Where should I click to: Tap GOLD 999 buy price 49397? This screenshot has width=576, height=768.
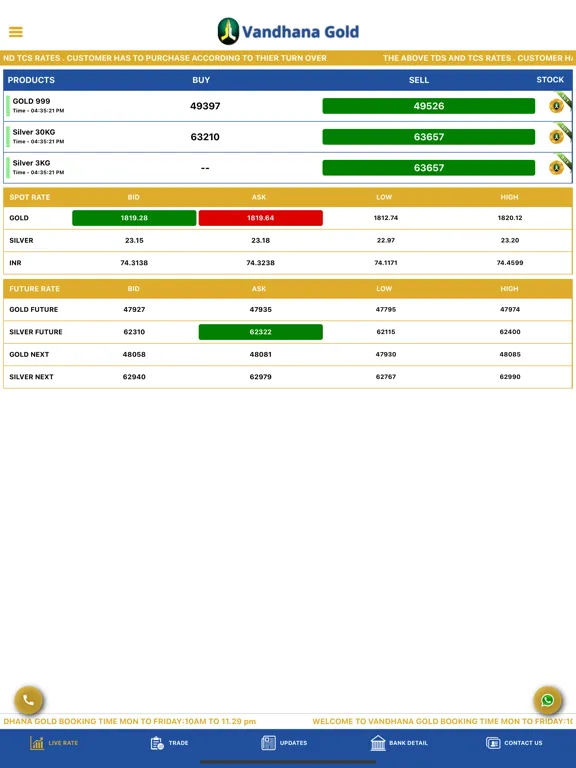tap(205, 106)
